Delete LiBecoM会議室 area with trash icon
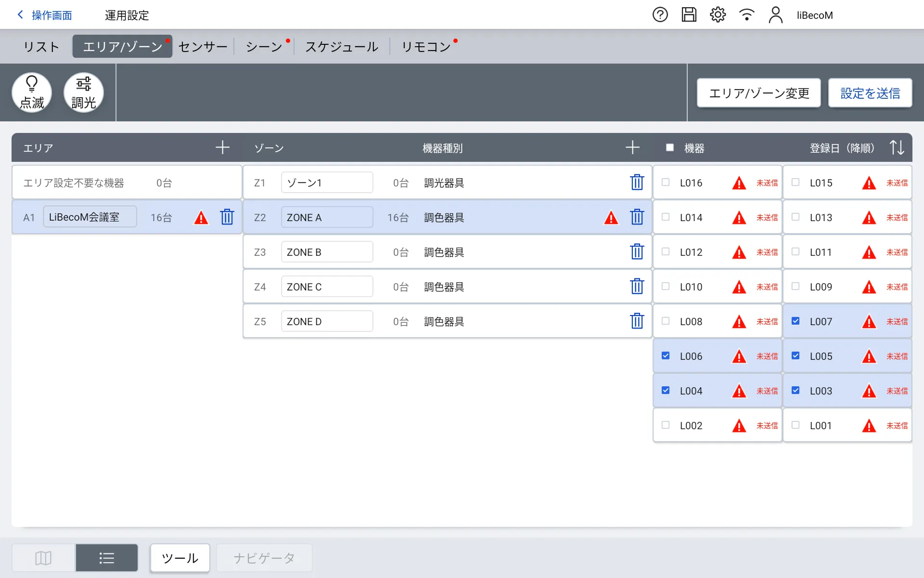 point(227,217)
